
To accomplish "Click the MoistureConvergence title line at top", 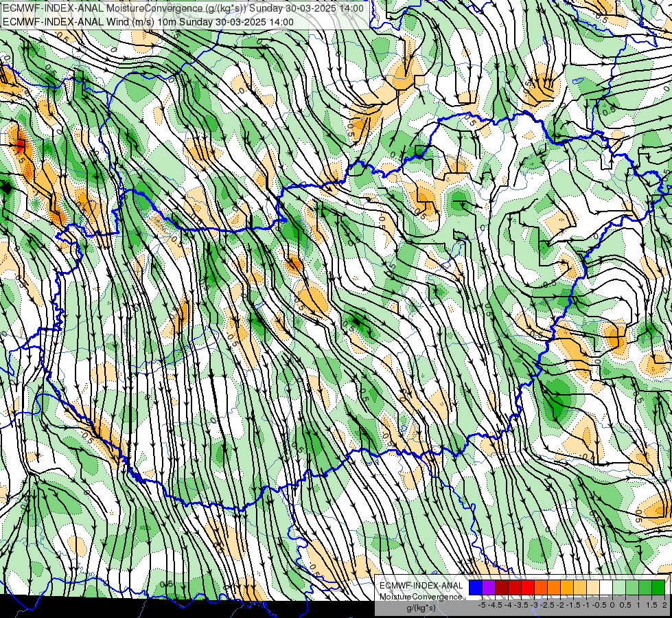I will click(183, 8).
